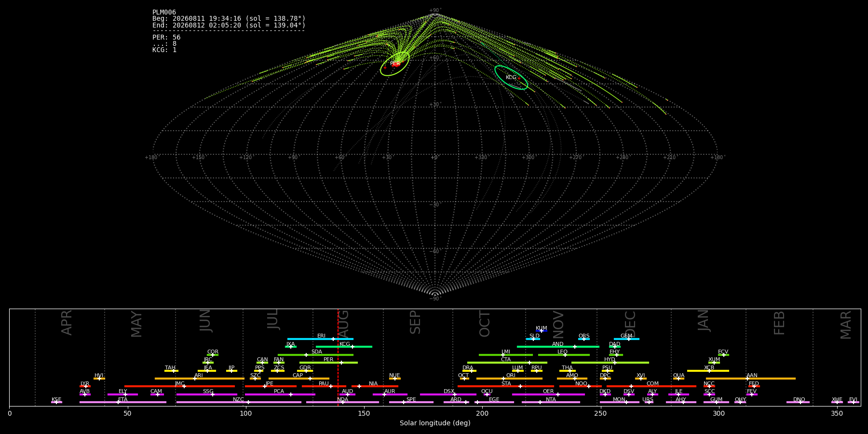Screen dimensions: 868x434
Task: Select the pink NTA shower bar
Action: (x=551, y=402)
